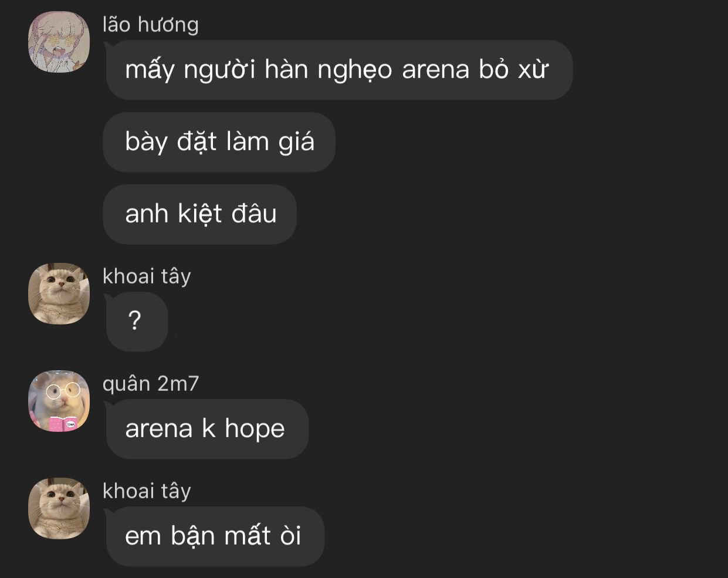The height and width of the screenshot is (578, 728).
Task: Tap the "?" message bubble
Action: [136, 322]
